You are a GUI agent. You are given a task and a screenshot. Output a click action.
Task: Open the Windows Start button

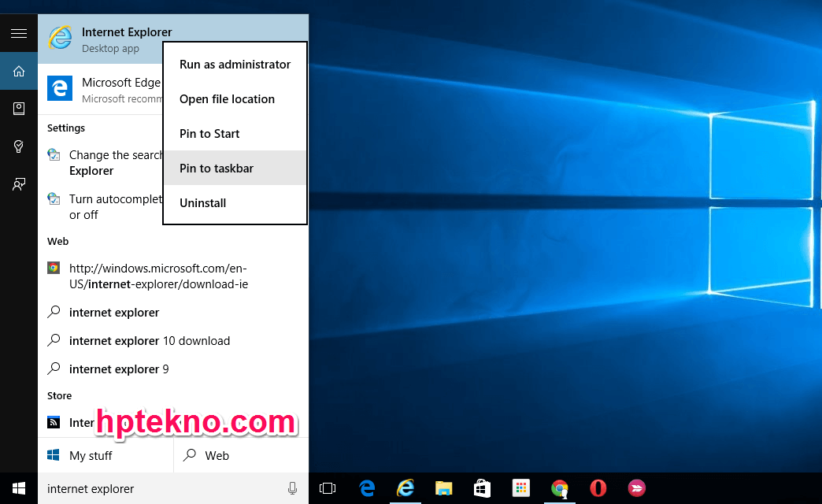pos(19,489)
